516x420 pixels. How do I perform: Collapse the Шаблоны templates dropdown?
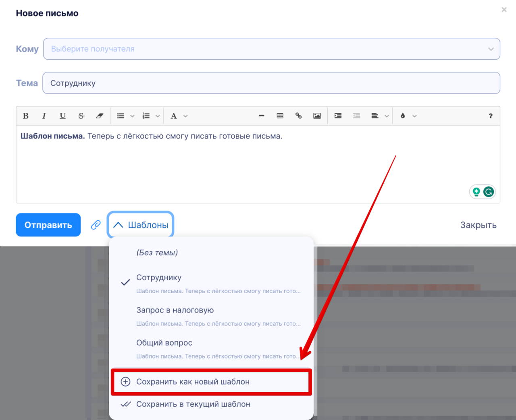click(140, 225)
